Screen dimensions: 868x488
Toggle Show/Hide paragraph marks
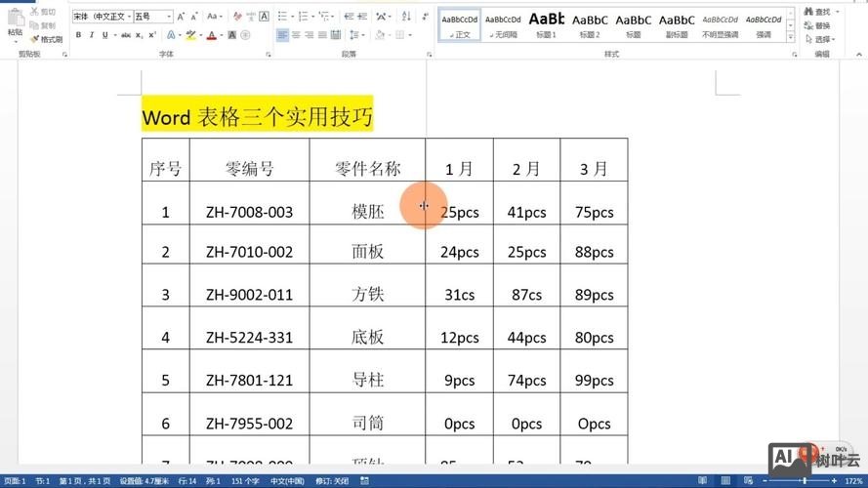coord(425,17)
